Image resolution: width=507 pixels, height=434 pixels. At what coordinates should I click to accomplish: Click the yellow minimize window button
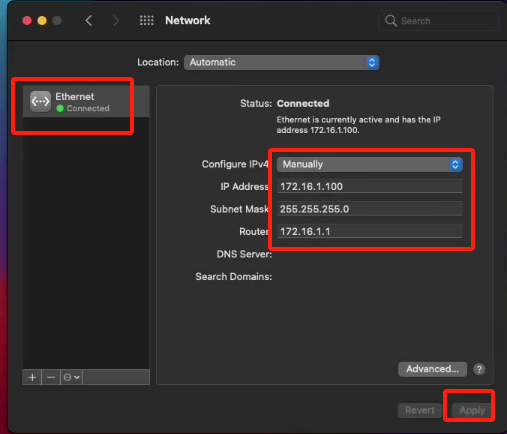(x=42, y=21)
